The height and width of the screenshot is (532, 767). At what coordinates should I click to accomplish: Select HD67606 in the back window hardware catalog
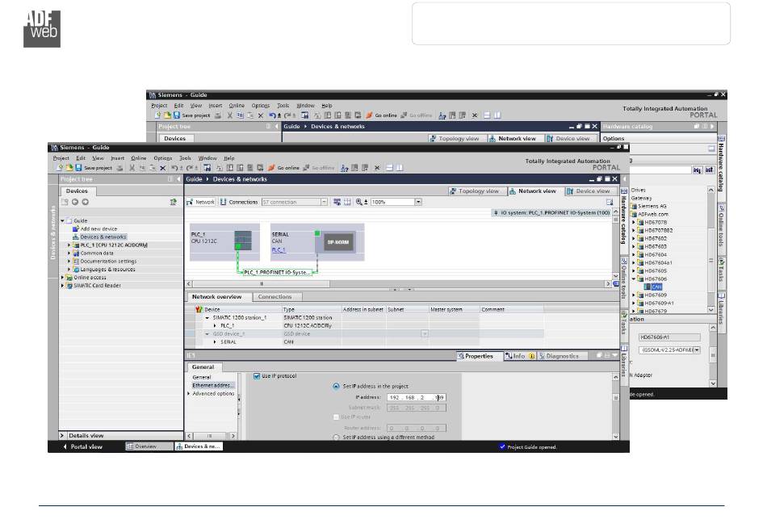[656, 279]
